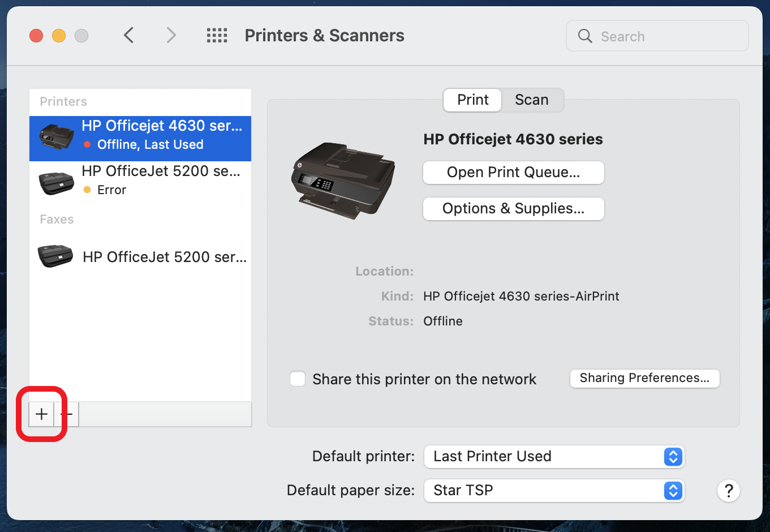Click the 'Offline, Last Used' status text
The image size is (770, 532).
(x=150, y=145)
